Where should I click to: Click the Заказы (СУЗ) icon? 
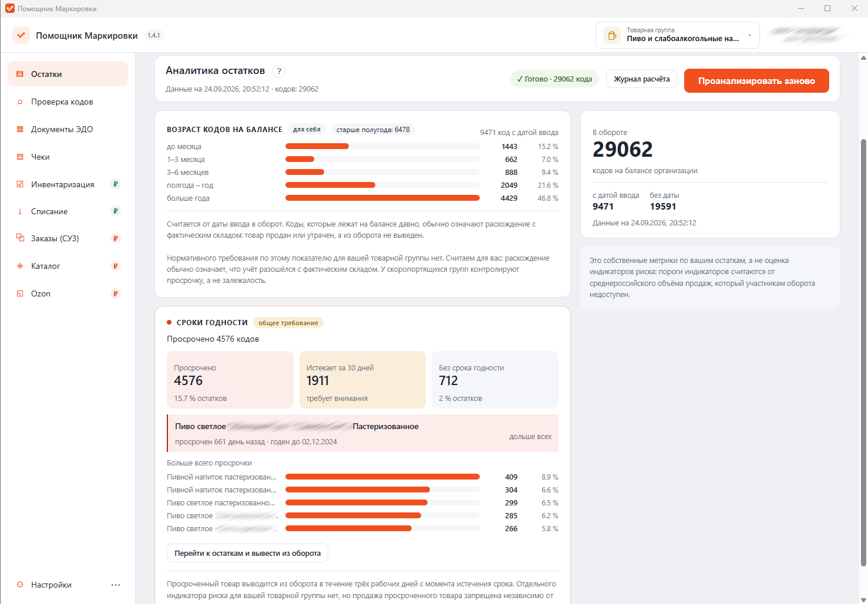click(20, 238)
